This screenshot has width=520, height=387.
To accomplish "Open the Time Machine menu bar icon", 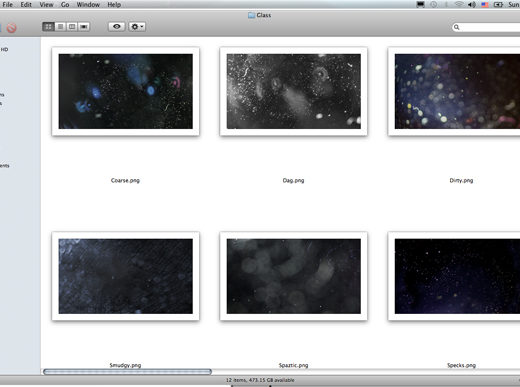I will [x=434, y=5].
